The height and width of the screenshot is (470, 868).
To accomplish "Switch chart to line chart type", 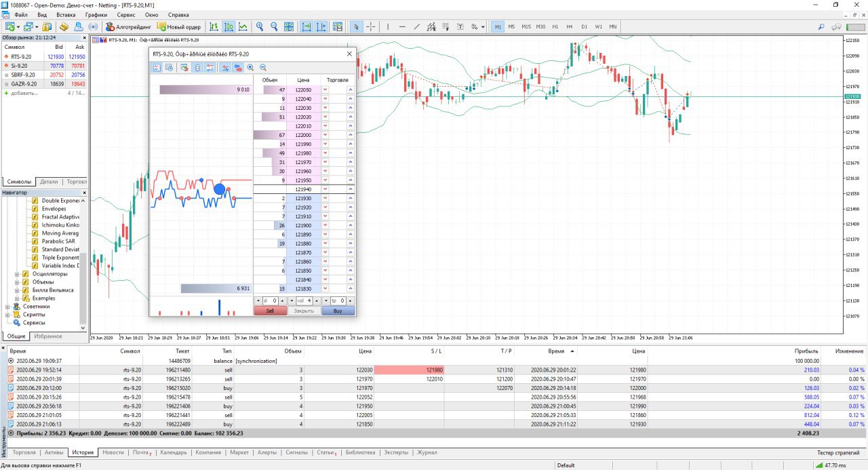I will (x=243, y=27).
